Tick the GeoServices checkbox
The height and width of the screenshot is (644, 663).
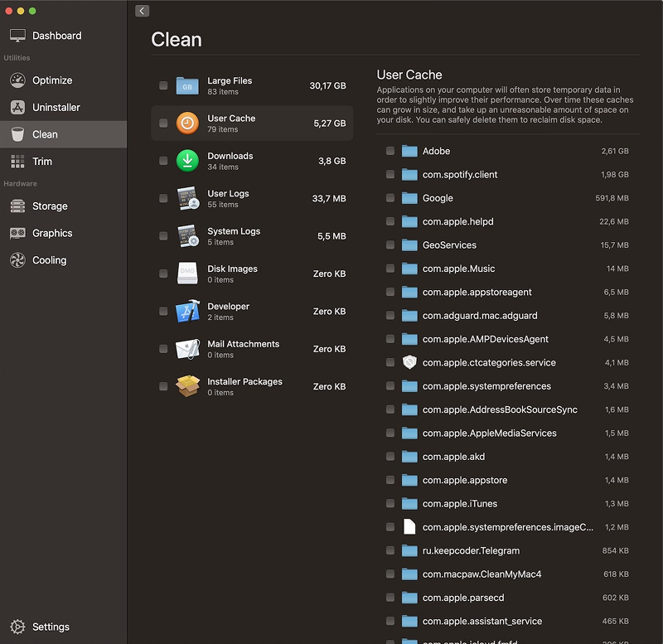pyautogui.click(x=390, y=245)
